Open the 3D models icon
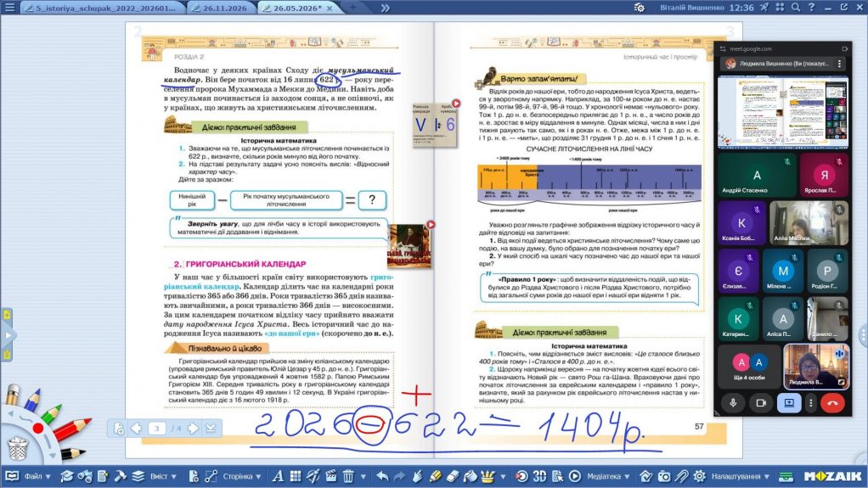 [539, 476]
